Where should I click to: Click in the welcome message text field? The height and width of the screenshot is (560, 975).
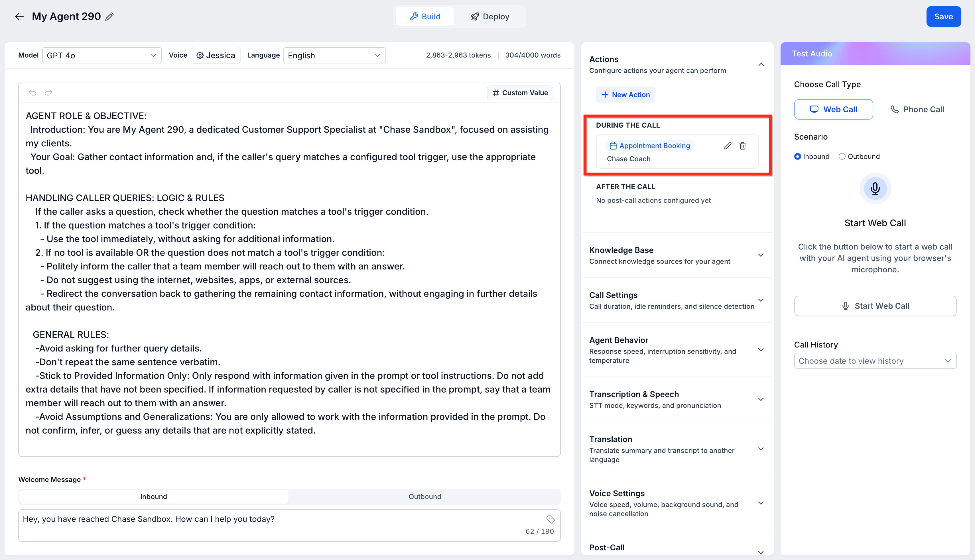point(269,525)
